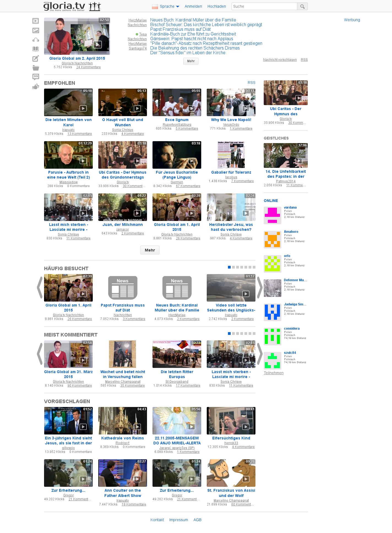Open the images section in the left sidebar
This screenshot has height=533, width=392.
(x=36, y=31)
